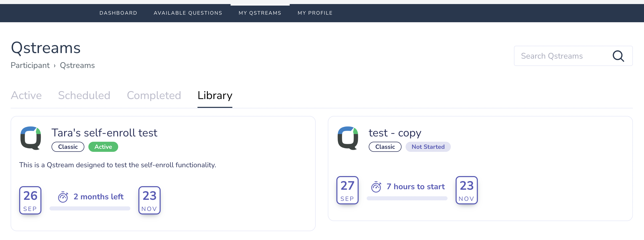Screen dimensions: 644x240
Task: Click the search magnifier icon
Action: click(618, 56)
